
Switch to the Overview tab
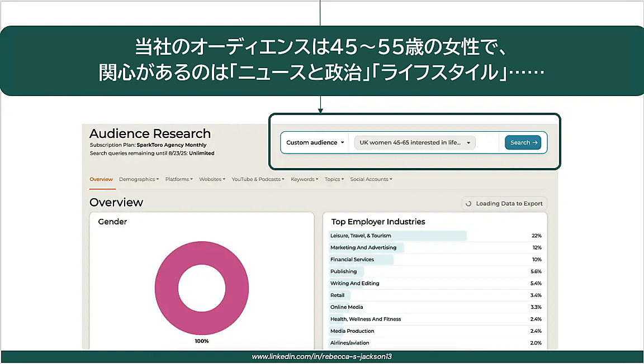(101, 179)
